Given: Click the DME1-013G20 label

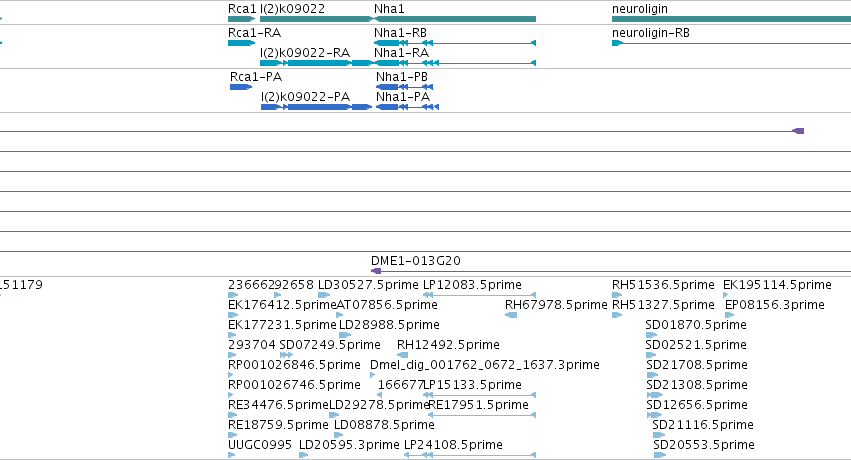Looking at the screenshot, I should (416, 261).
